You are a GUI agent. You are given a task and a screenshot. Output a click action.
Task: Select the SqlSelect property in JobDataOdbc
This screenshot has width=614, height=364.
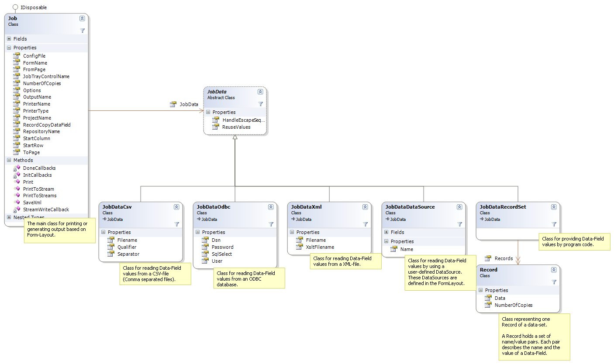221,254
